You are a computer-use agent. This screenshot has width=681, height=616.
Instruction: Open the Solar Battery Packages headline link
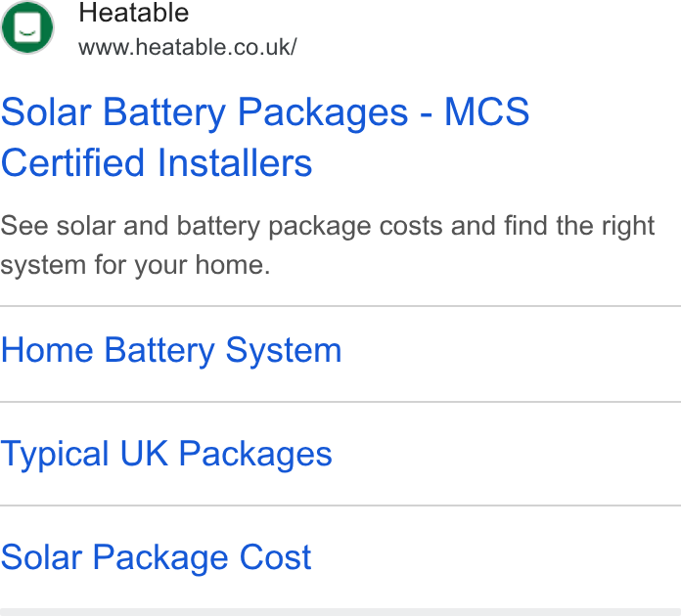point(265,137)
